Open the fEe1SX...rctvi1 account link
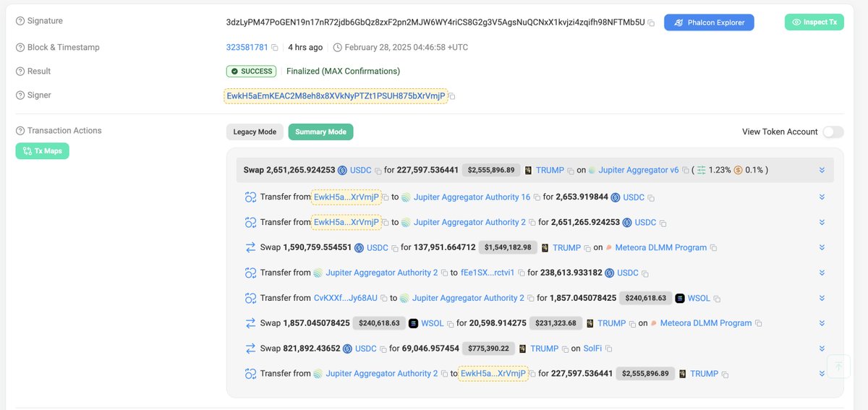Image resolution: width=868 pixels, height=410 pixels. [488, 273]
